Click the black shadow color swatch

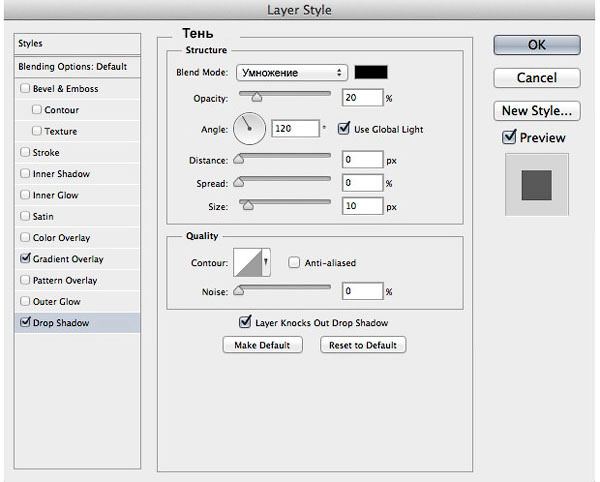(371, 72)
